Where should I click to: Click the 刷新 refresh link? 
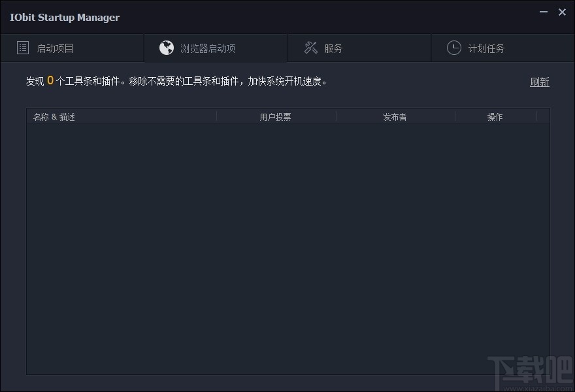540,82
